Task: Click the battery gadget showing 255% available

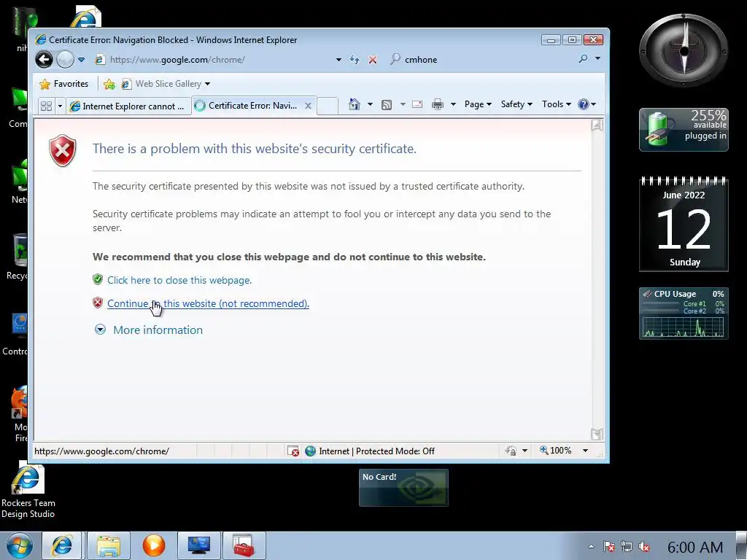Action: point(684,130)
